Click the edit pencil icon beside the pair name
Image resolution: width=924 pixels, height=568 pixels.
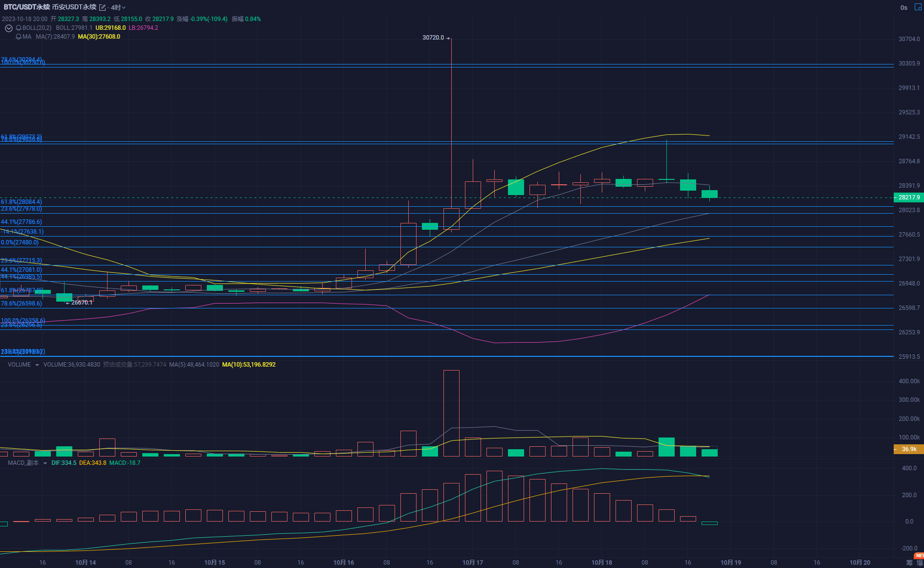tap(103, 7)
